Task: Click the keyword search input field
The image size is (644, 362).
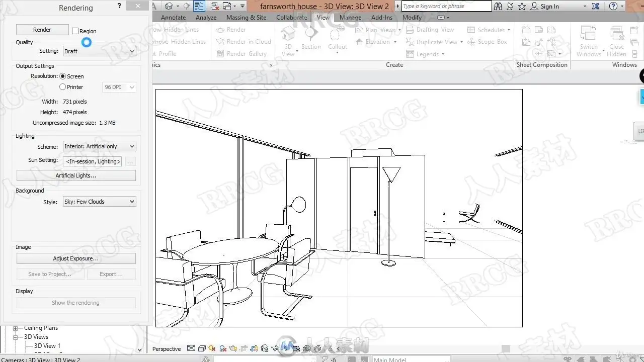Action: point(447,6)
